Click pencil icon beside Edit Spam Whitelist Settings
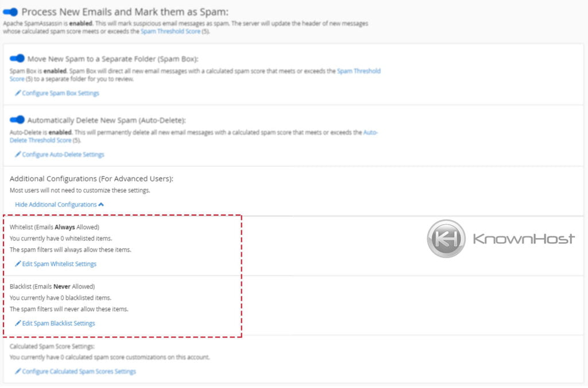 (x=18, y=263)
